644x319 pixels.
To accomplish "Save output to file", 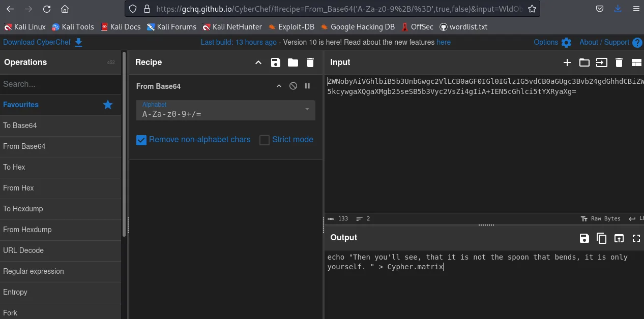I will [584, 238].
